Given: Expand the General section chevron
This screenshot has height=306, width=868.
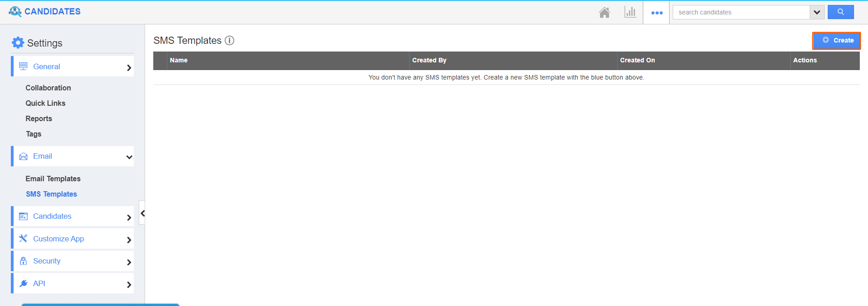Looking at the screenshot, I should 129,68.
